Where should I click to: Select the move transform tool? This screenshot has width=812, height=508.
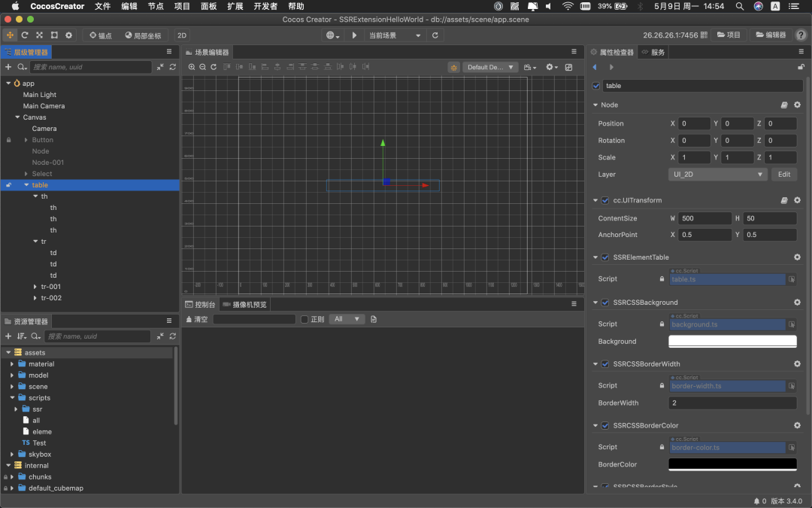point(10,35)
